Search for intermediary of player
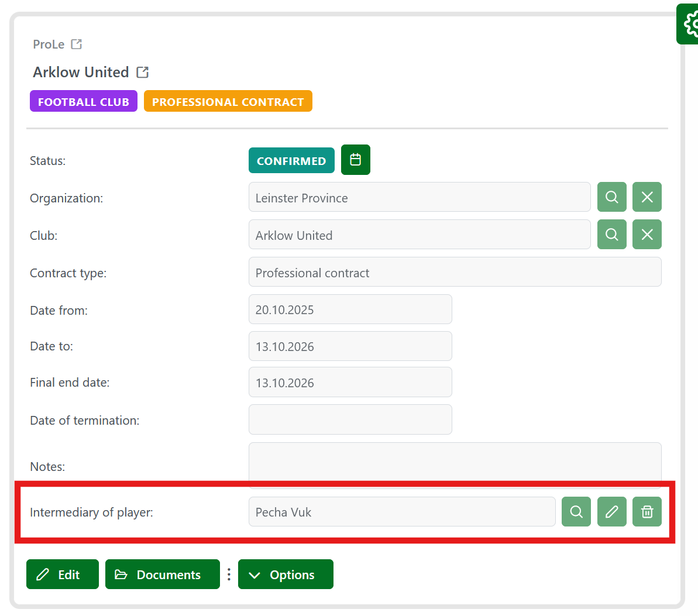The image size is (698, 616). [x=576, y=512]
